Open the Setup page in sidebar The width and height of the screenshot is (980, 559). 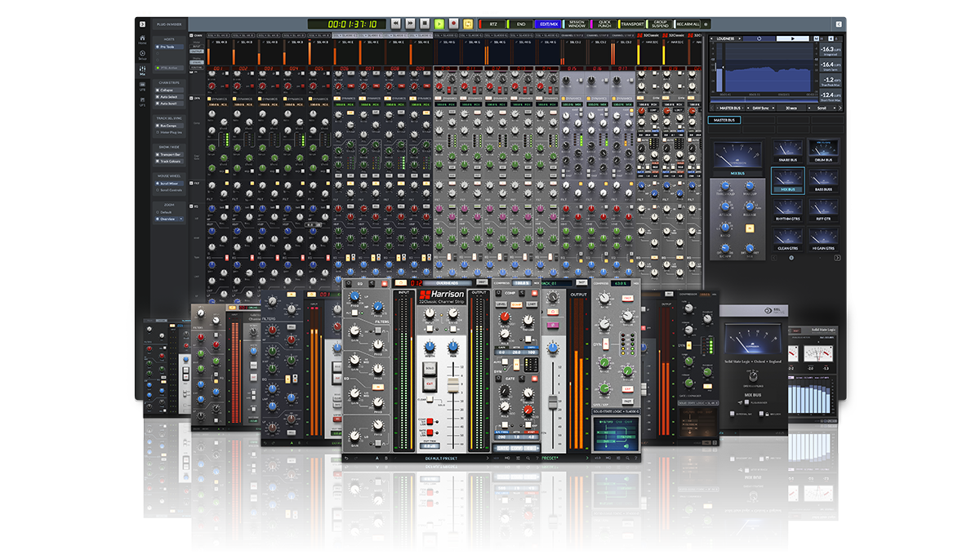coord(142,55)
